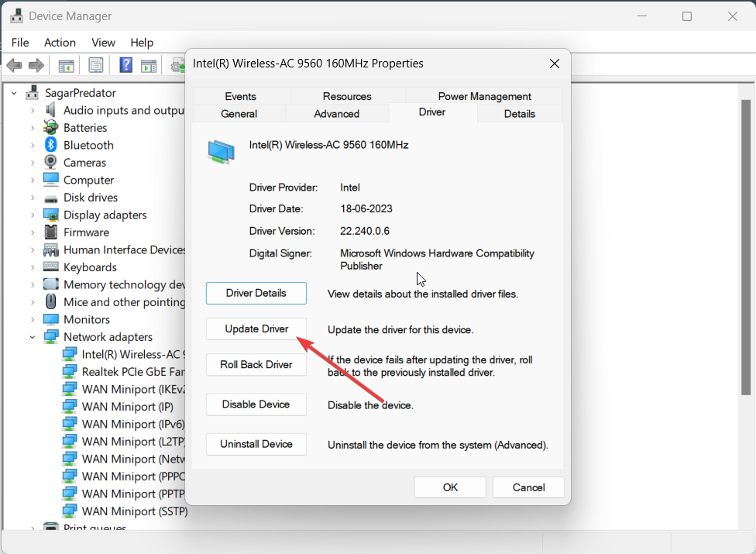The height and width of the screenshot is (554, 756).
Task: Click the SagarPredator computer root icon
Action: click(x=33, y=92)
